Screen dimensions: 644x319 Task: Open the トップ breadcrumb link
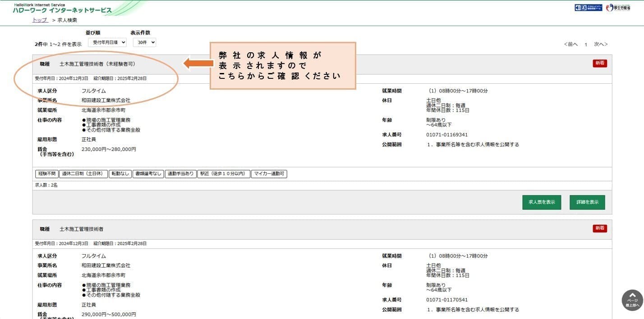click(40, 20)
